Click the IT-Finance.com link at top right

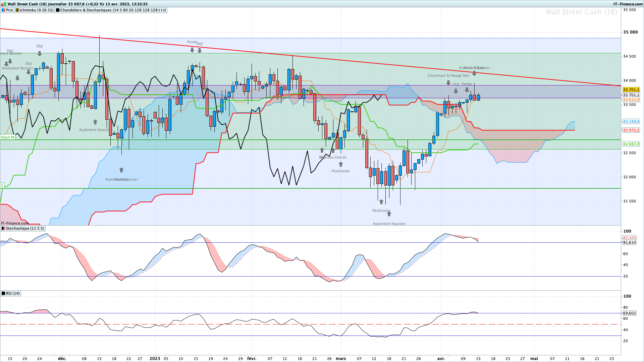[628, 4]
